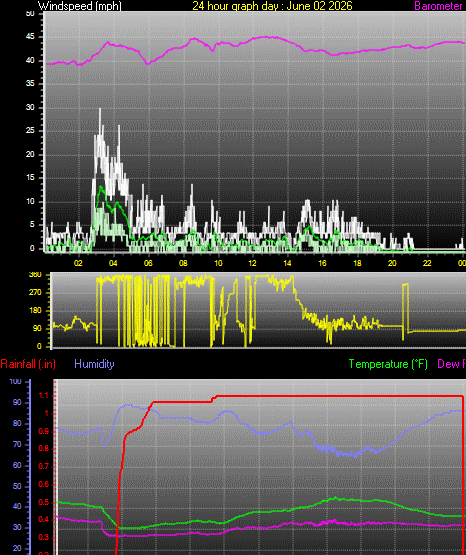Click the 25 mph windspeed axis value
This screenshot has width=466, height=555.
pyautogui.click(x=30, y=131)
